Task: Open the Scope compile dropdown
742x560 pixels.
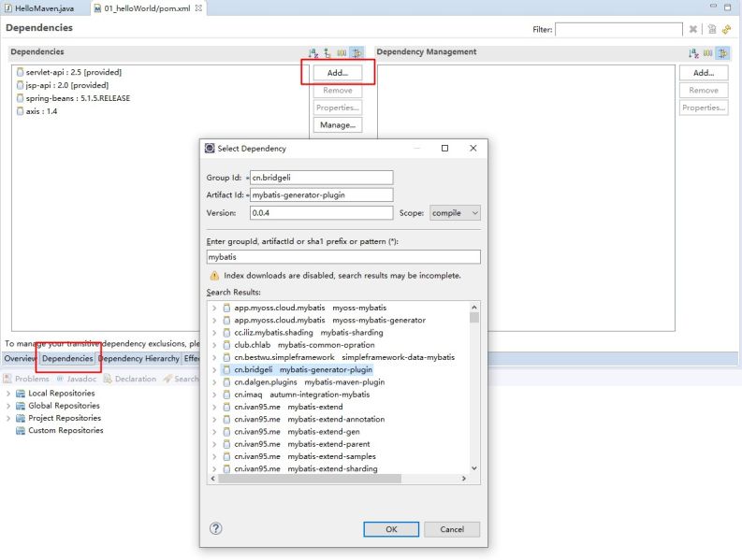Action: (455, 213)
